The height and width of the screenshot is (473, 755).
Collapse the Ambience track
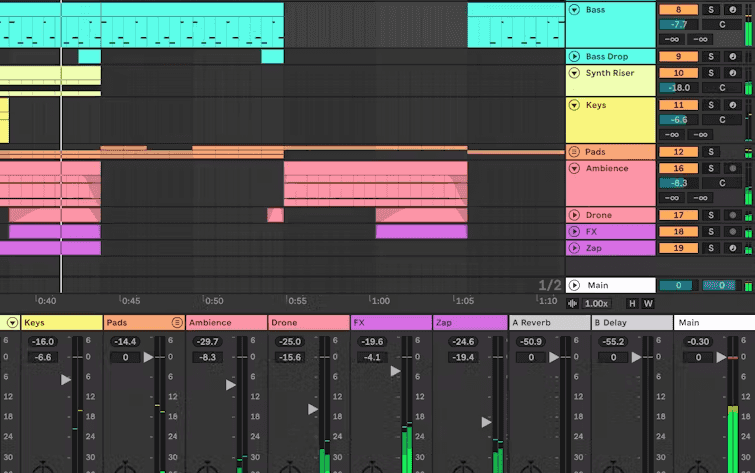pos(574,169)
